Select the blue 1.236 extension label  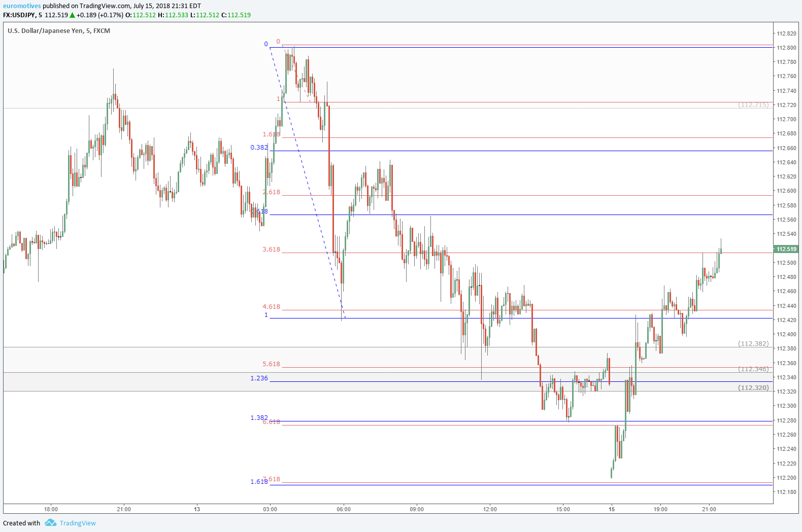(259, 378)
